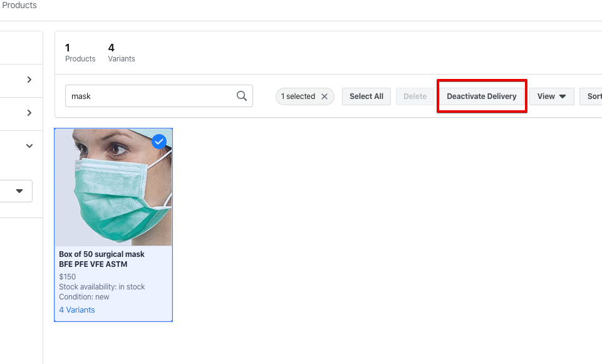Click Deactivate Delivery button

point(482,96)
